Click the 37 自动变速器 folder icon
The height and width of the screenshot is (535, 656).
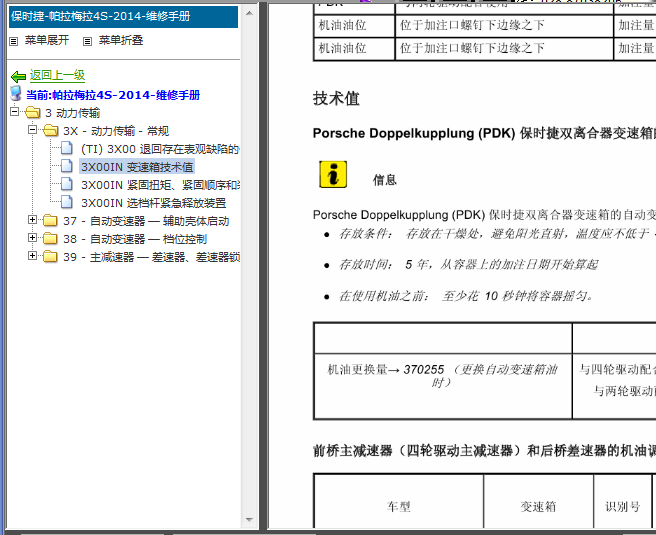50,220
